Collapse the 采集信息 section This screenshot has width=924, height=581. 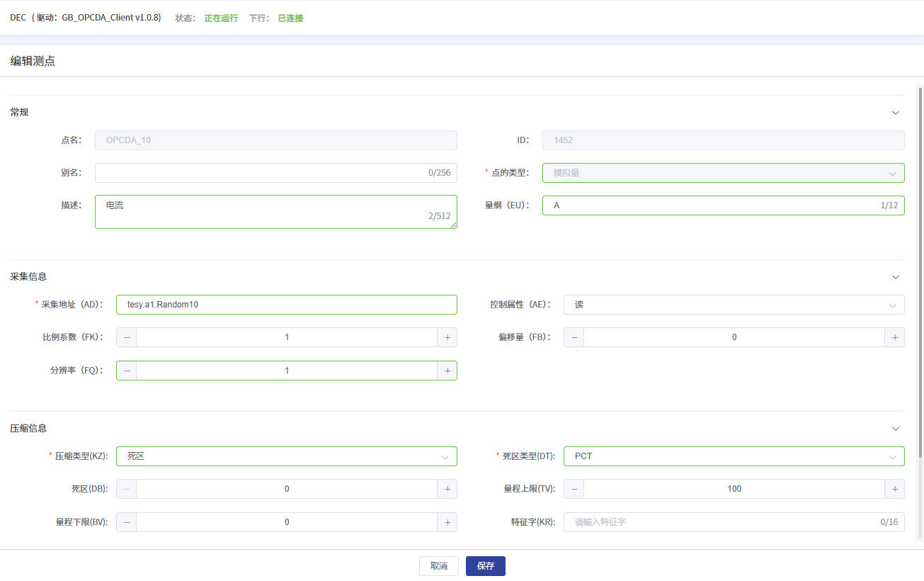point(895,277)
